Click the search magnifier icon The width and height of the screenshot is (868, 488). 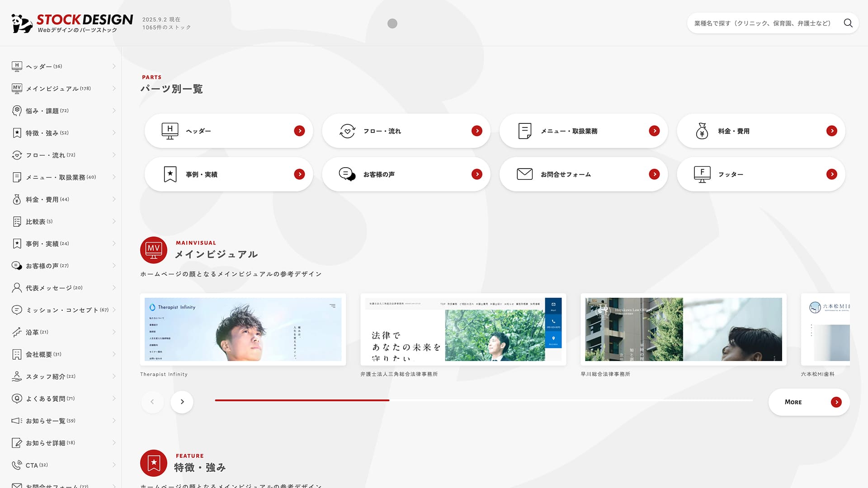[x=848, y=23]
